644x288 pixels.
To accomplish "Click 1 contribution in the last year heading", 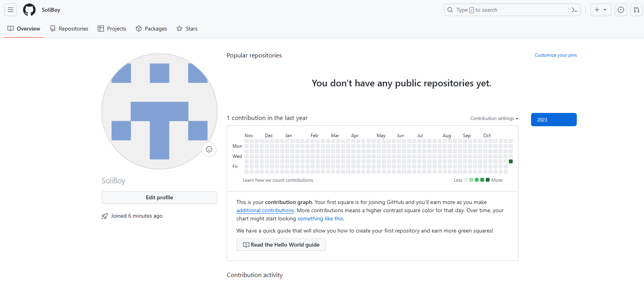I will 267,118.
